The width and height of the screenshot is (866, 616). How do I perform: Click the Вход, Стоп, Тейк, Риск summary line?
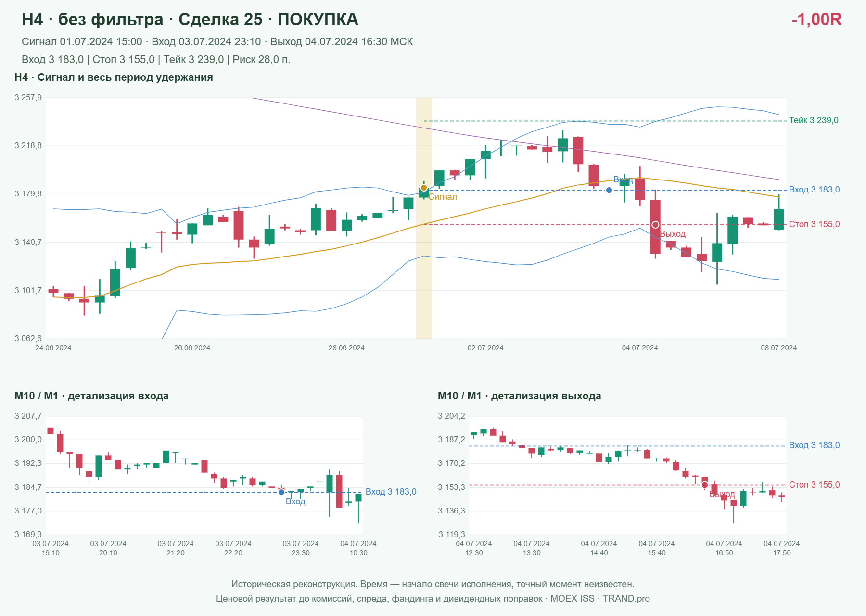coord(156,60)
